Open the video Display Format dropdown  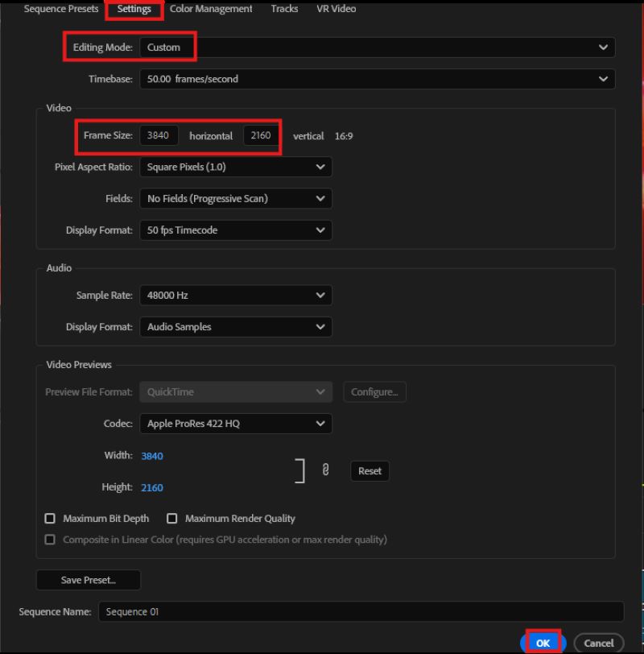(235, 230)
